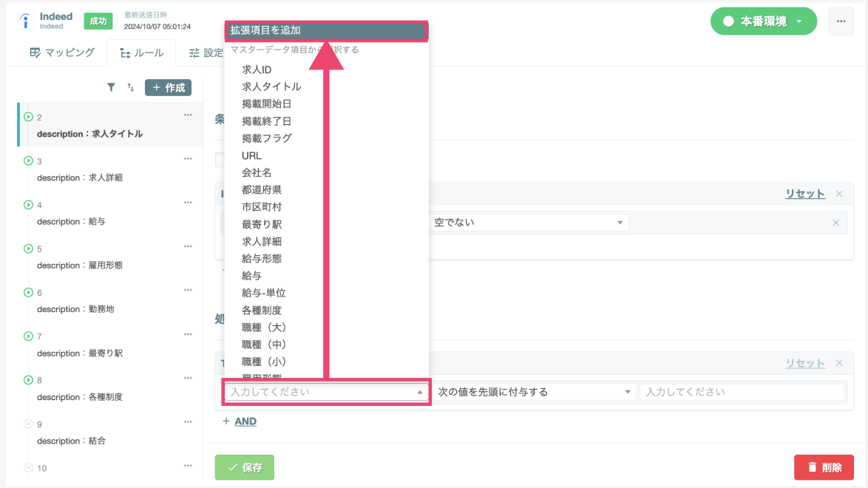
Task: Toggle the enable icon for rule 3
Action: [28, 160]
